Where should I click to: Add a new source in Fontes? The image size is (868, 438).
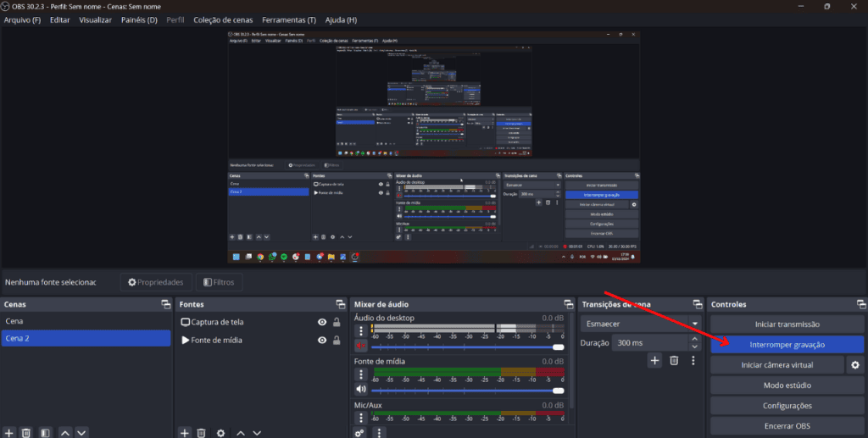[184, 432]
